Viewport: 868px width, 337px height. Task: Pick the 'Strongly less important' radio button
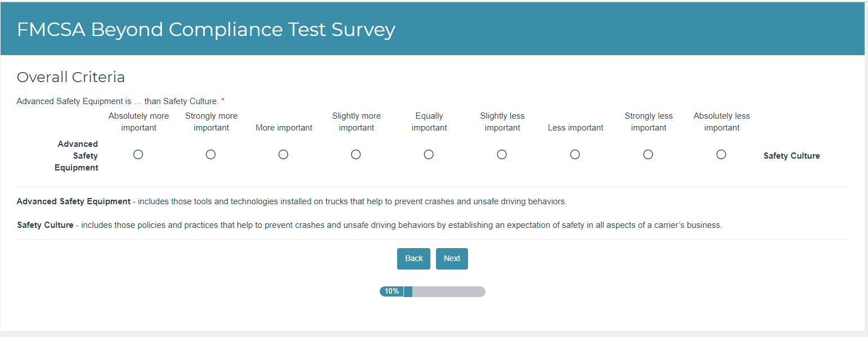(x=648, y=155)
